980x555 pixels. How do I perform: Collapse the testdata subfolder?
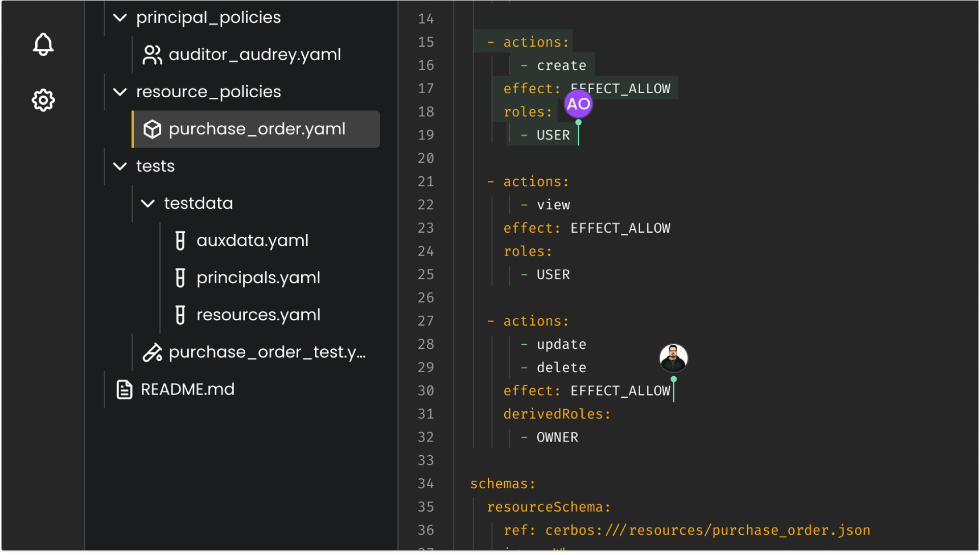(148, 203)
